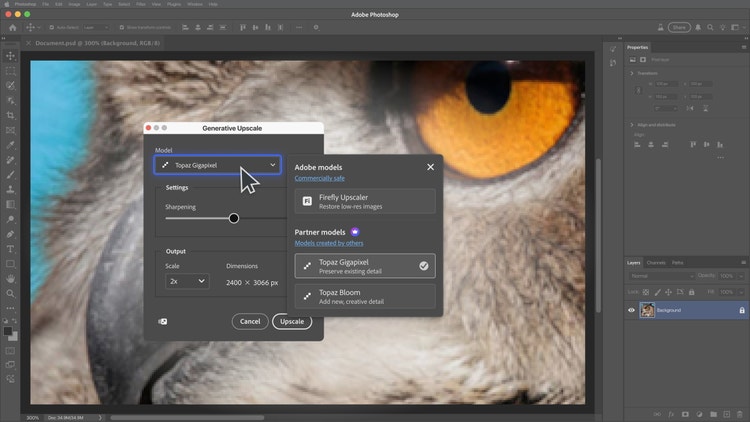Select the Rectangular Marquee tool
This screenshot has height=422, width=750.
(11, 71)
